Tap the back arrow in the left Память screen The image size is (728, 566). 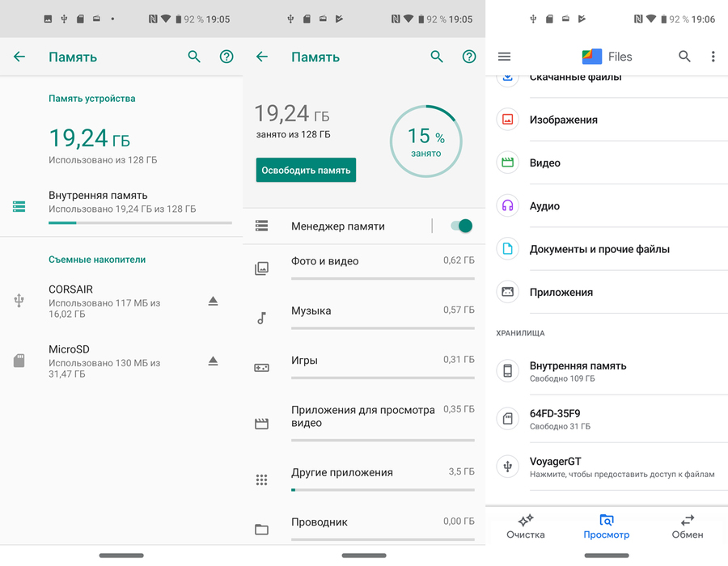(x=19, y=57)
